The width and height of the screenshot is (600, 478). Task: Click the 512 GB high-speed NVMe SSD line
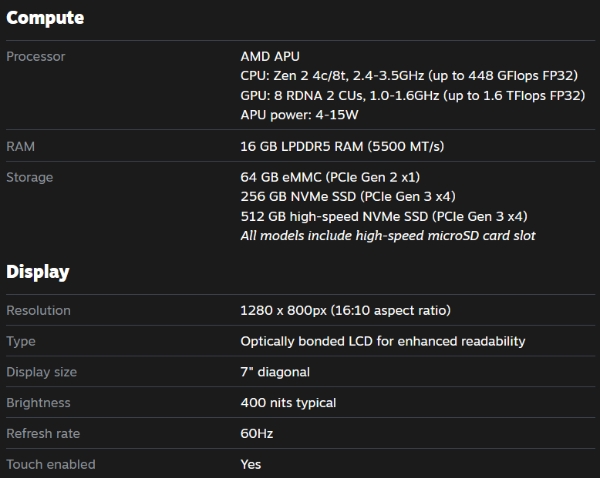pyautogui.click(x=384, y=216)
